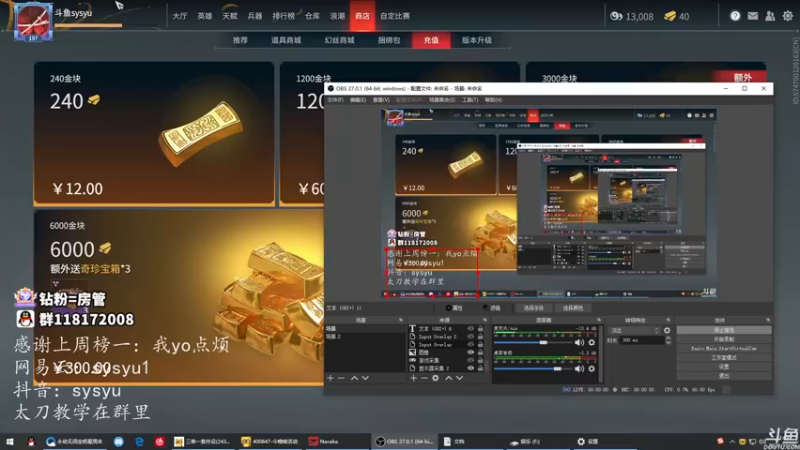Open OBS 场景集合(S) menu
The image size is (800, 450).
tap(442, 100)
